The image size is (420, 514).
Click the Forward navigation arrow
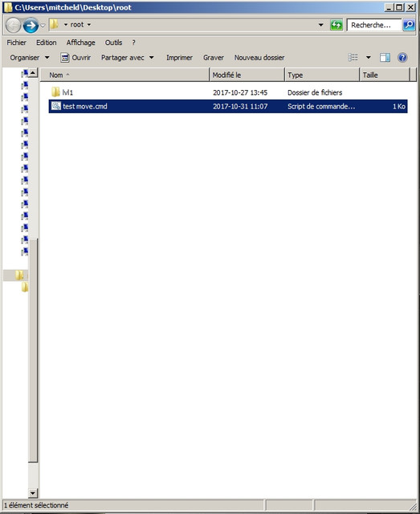point(31,25)
